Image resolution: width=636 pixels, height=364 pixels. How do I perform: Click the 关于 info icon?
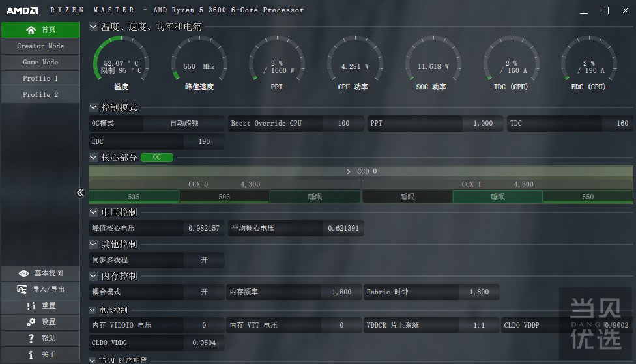pyautogui.click(x=31, y=355)
